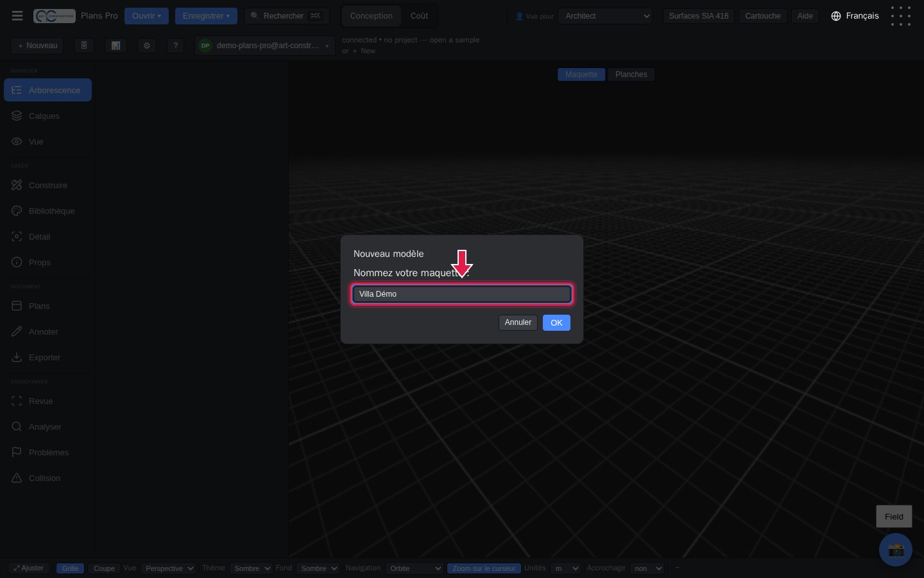Toggle Zoom sur le curseur
The image size is (924, 578).
484,568
